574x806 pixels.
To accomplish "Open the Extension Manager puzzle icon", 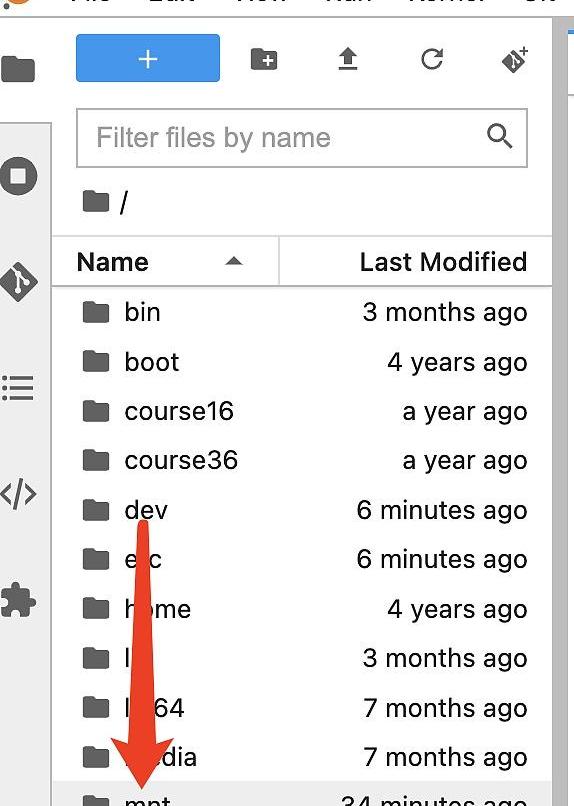I will click(18, 600).
